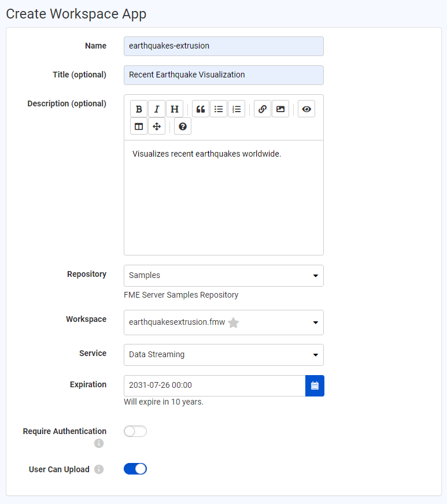Click inside the Title field
This screenshot has width=447, height=504.
(223, 75)
